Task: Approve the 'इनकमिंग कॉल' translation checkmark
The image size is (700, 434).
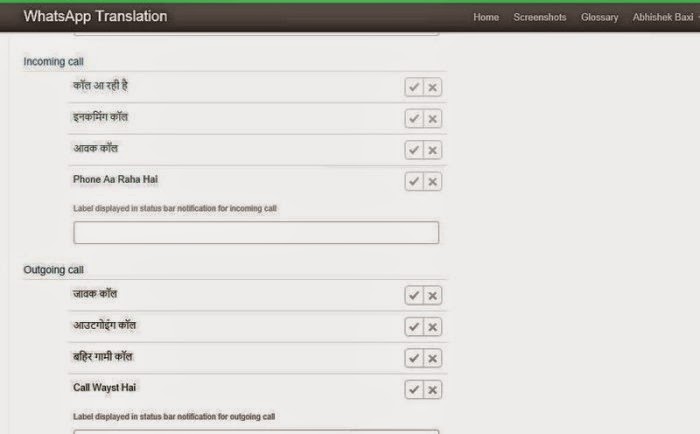Action: point(414,119)
